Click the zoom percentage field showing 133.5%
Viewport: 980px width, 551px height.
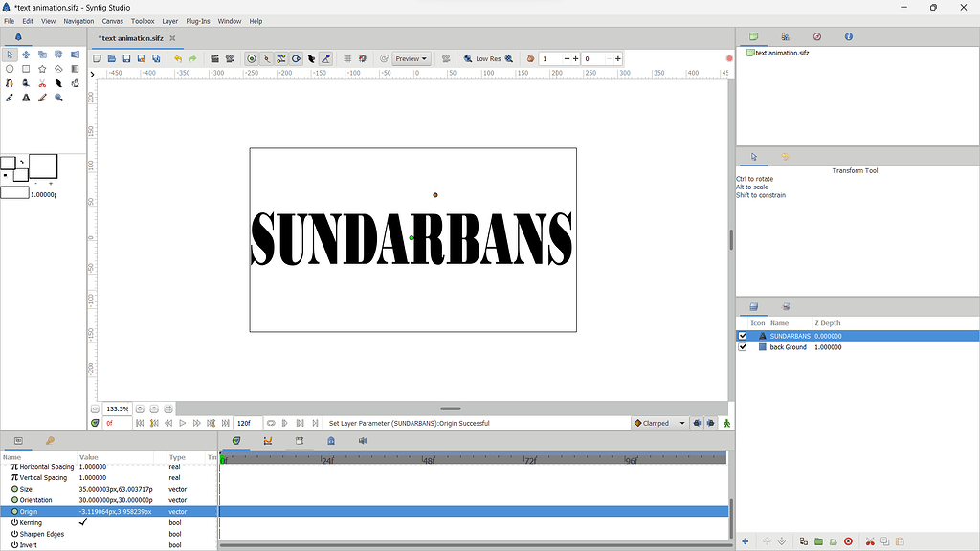click(x=118, y=408)
